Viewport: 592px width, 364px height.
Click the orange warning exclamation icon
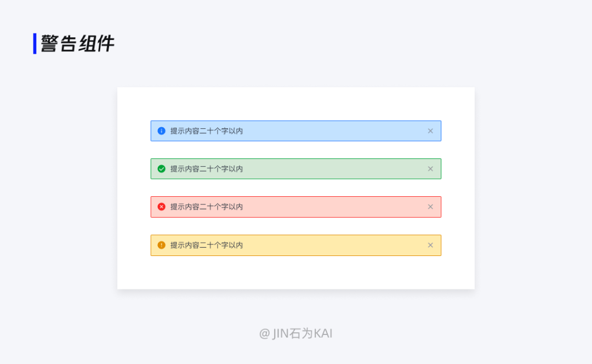pyautogui.click(x=161, y=245)
